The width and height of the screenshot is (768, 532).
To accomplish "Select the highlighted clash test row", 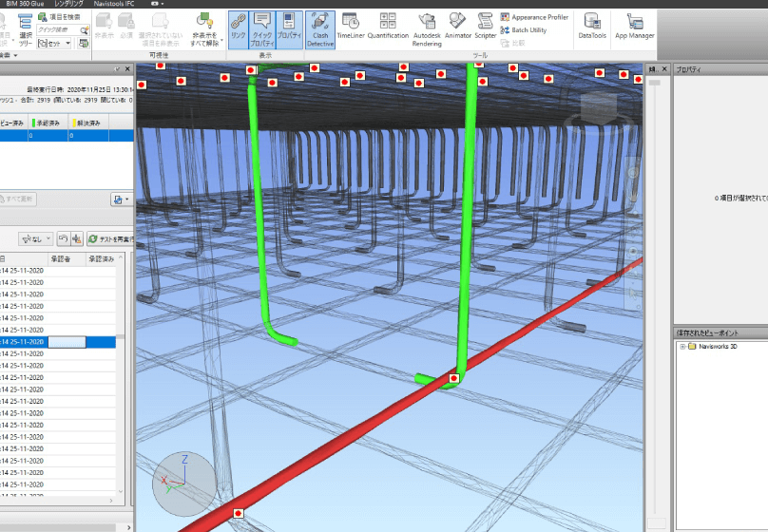I will pyautogui.click(x=67, y=136).
